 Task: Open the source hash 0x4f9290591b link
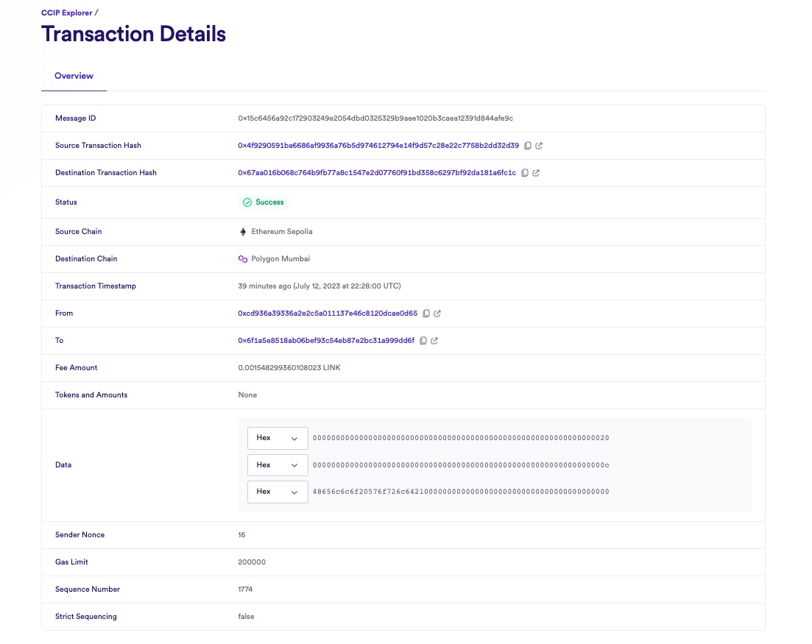[x=378, y=146]
